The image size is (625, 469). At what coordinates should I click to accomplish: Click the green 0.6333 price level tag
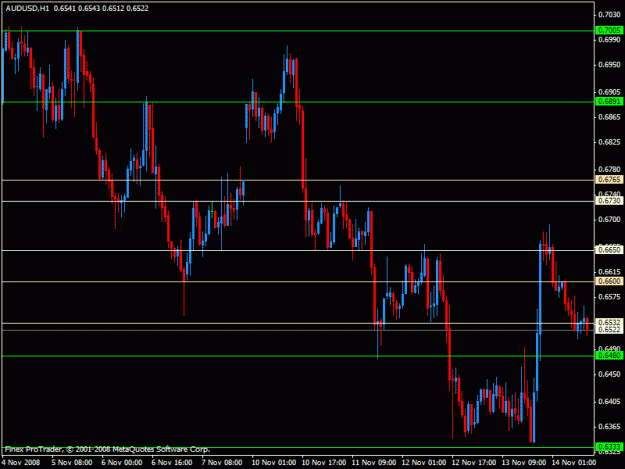(609, 447)
